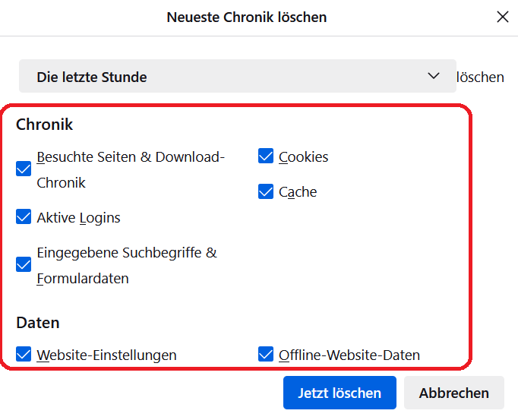Click the "Neueste Chronik löschen" dialog title

(x=247, y=17)
